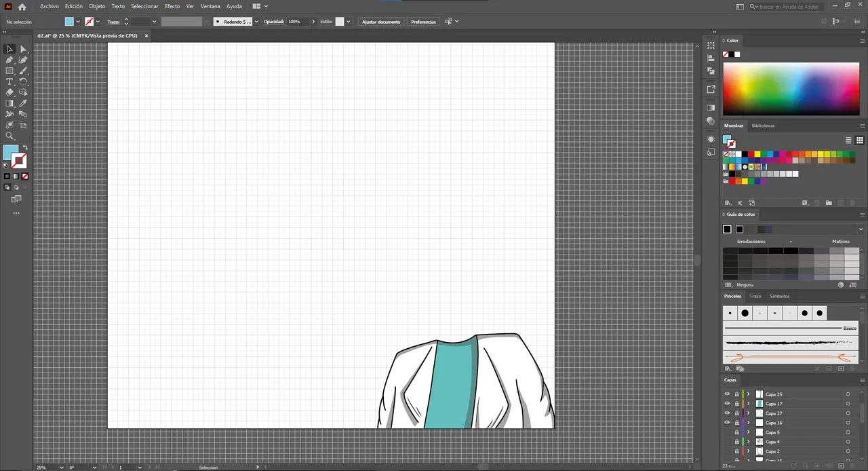The image size is (868, 471).
Task: Expand layer Capa 2 arrow
Action: click(749, 451)
